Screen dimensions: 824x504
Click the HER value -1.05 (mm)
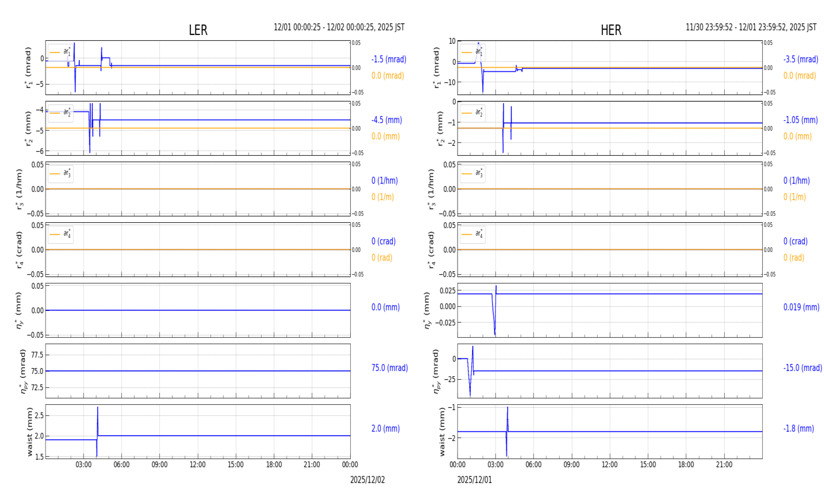pos(801,120)
